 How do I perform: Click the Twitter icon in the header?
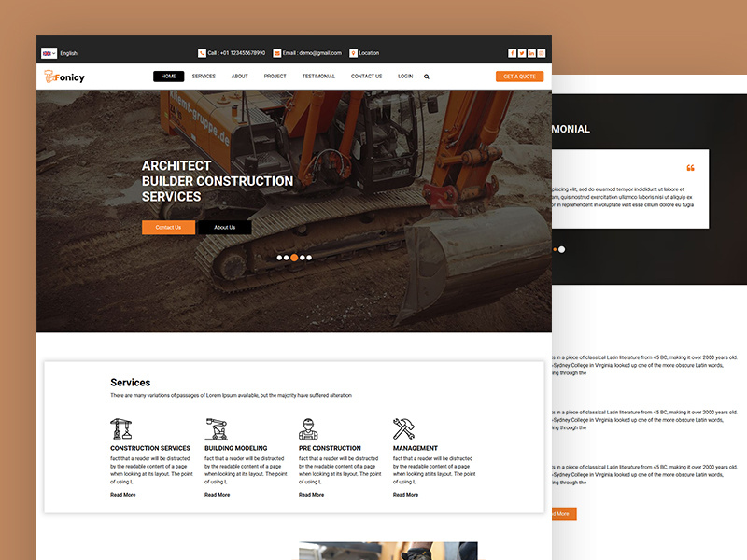point(522,53)
